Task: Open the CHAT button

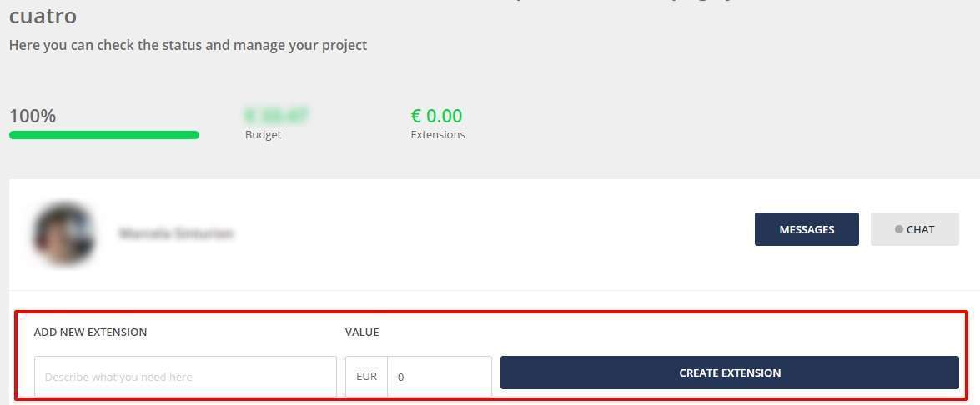Action: 914,229
